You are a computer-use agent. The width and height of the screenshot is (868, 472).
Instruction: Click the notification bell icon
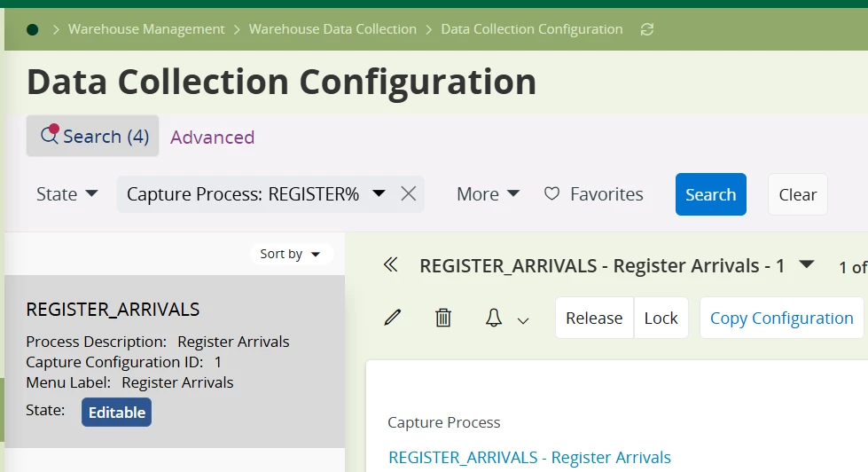coord(494,318)
